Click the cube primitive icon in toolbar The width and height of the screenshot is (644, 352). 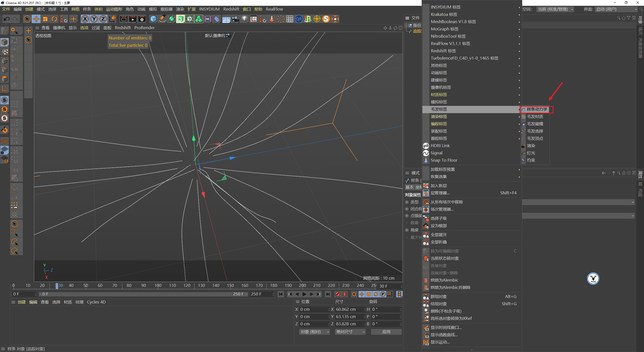(x=153, y=19)
